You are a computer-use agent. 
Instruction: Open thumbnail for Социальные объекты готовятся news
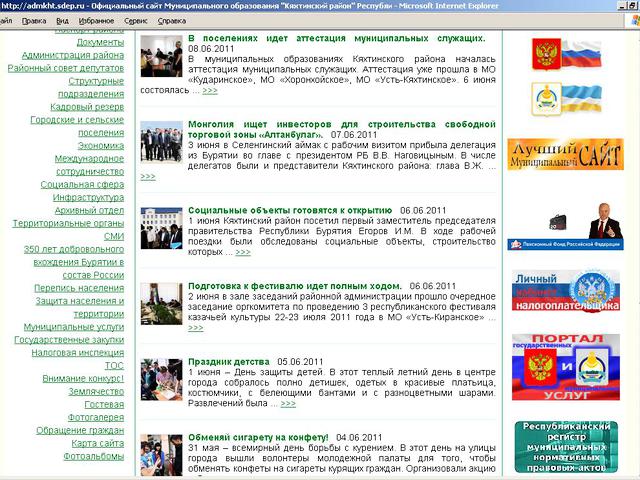(162, 228)
